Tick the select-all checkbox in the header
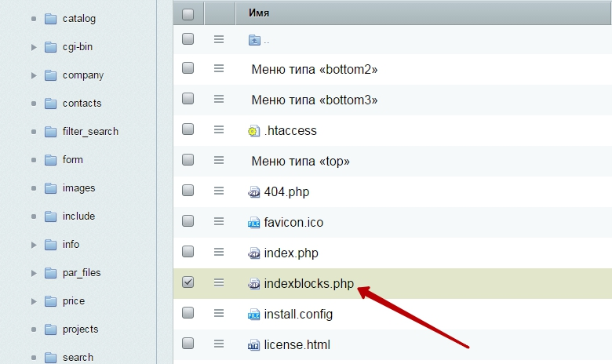 [x=188, y=13]
